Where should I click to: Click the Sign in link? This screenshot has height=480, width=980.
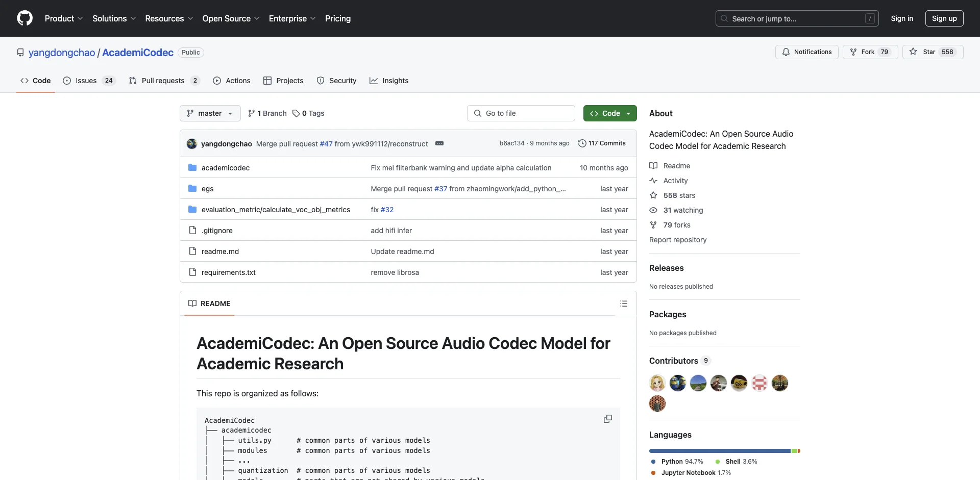click(902, 18)
